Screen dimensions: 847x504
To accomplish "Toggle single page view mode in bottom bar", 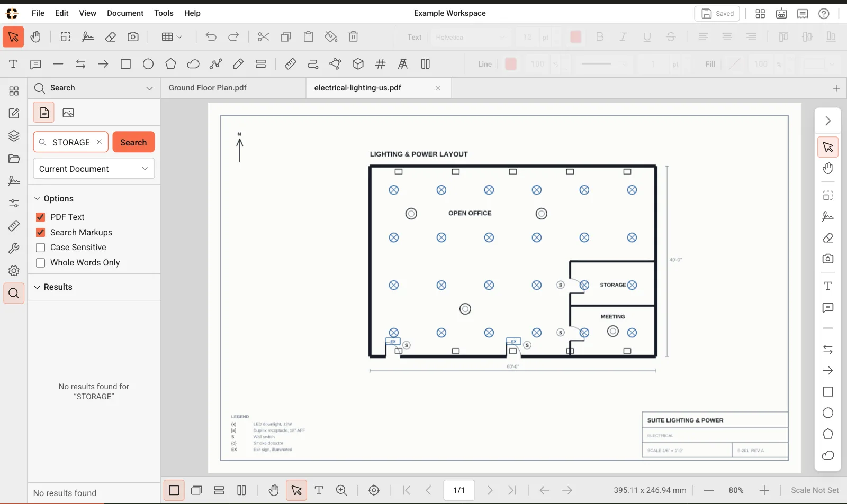I will point(174,491).
